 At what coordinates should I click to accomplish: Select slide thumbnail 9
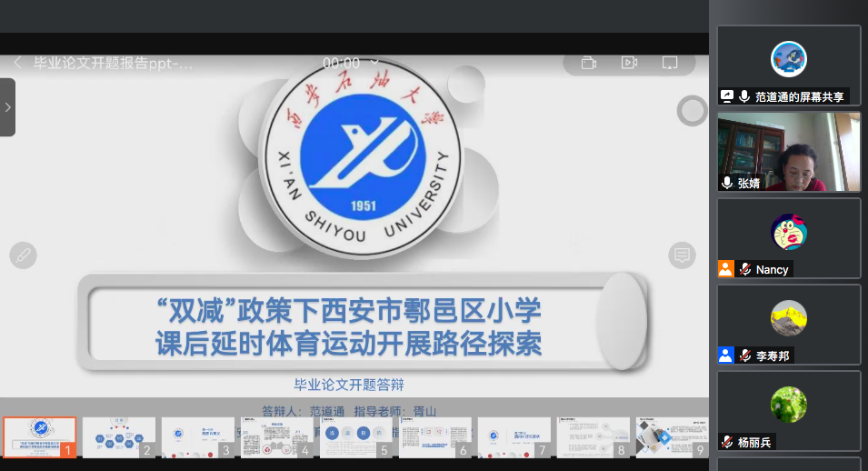pos(673,436)
